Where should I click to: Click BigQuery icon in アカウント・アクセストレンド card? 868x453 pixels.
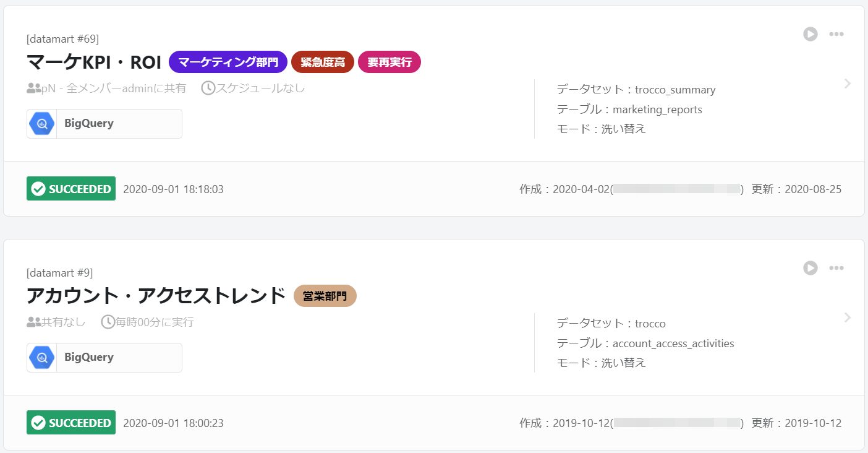pyautogui.click(x=42, y=358)
